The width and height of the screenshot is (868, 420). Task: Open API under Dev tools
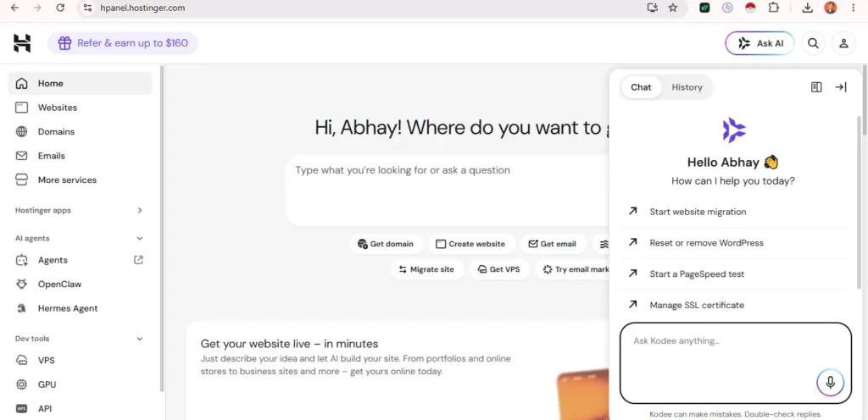(81, 409)
